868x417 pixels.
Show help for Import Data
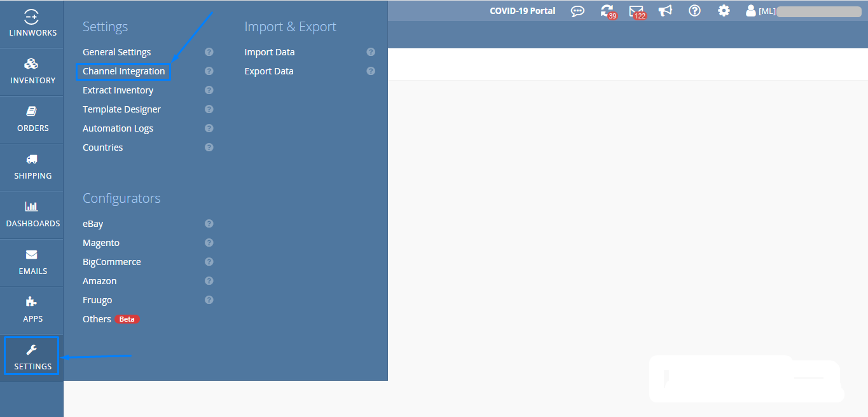pyautogui.click(x=371, y=52)
